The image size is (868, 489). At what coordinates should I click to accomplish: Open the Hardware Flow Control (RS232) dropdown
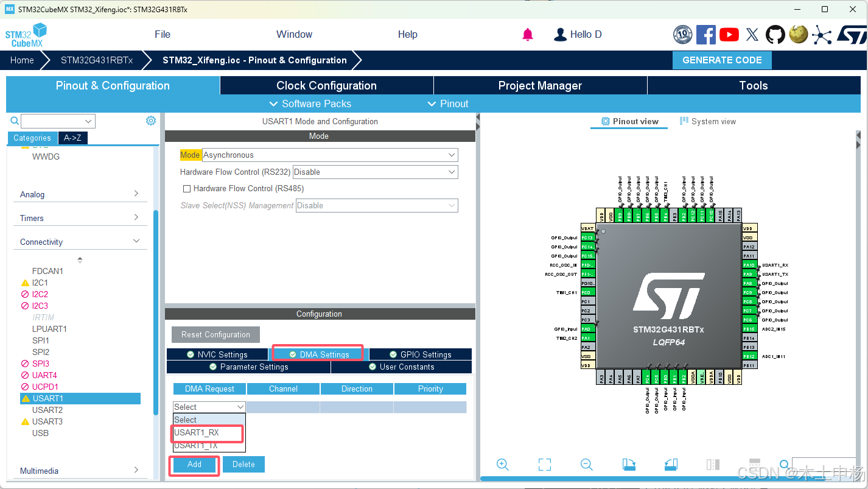point(376,172)
